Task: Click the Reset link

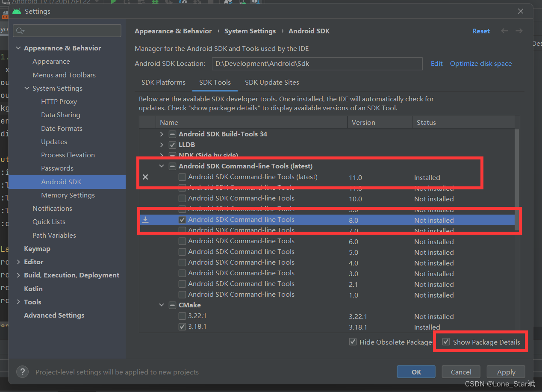Action: click(x=481, y=31)
